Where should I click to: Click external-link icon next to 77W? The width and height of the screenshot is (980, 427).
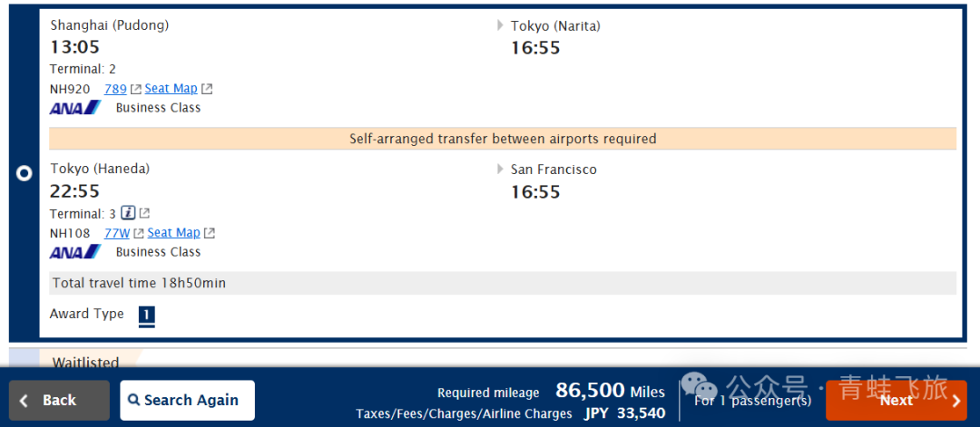coord(139,234)
